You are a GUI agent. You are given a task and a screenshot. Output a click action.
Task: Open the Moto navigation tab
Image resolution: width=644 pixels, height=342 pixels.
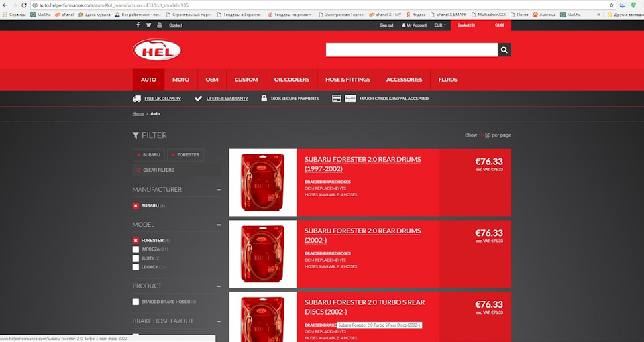[180, 80]
